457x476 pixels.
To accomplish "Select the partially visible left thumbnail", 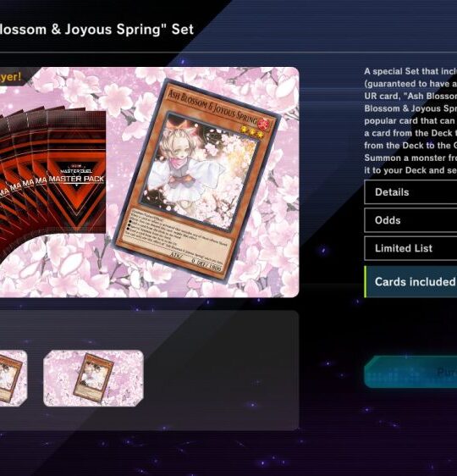I will tap(13, 378).
